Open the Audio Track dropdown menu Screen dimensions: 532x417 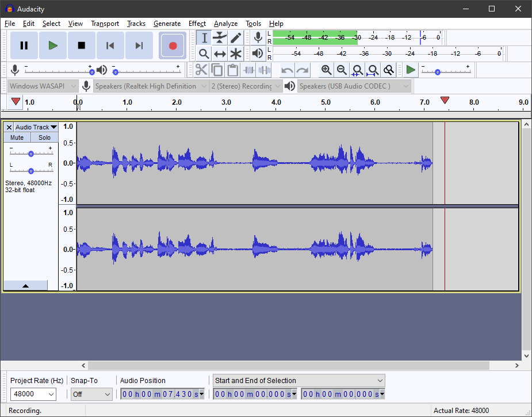point(36,127)
